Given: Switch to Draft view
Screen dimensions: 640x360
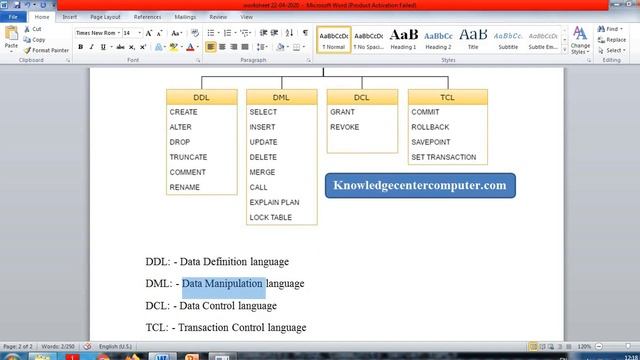Looking at the screenshot, I should tap(569, 347).
